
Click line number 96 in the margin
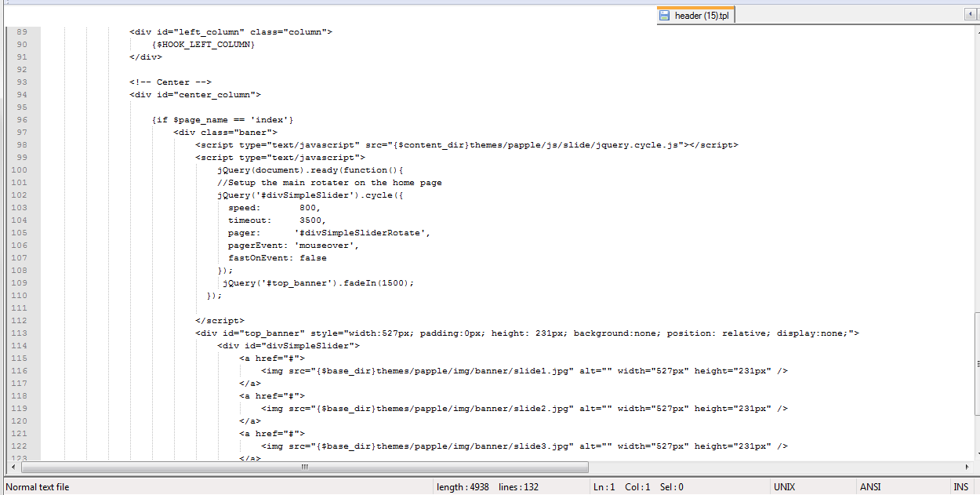click(x=21, y=119)
